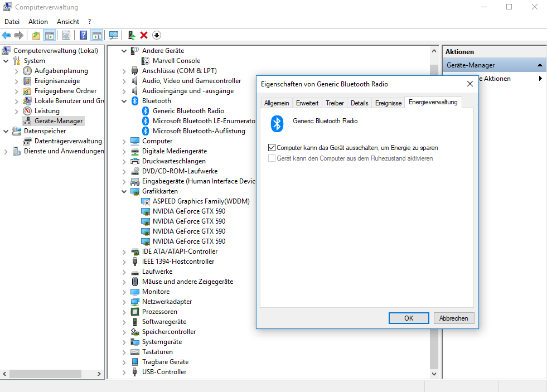Collapse Geräte-Manager section in Aktionen pane

540,65
